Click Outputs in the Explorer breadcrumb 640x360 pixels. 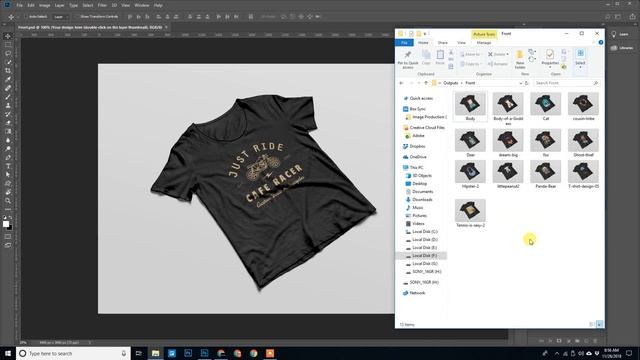click(x=451, y=83)
